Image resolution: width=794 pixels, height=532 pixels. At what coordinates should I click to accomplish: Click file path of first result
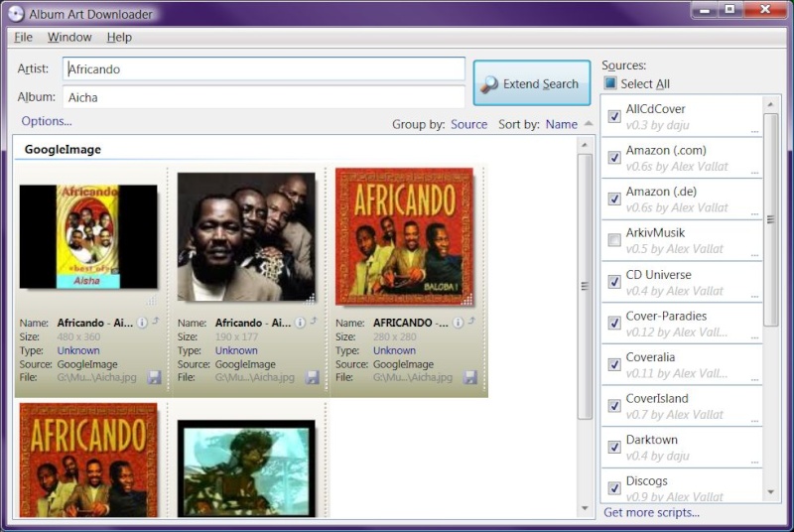tap(96, 377)
